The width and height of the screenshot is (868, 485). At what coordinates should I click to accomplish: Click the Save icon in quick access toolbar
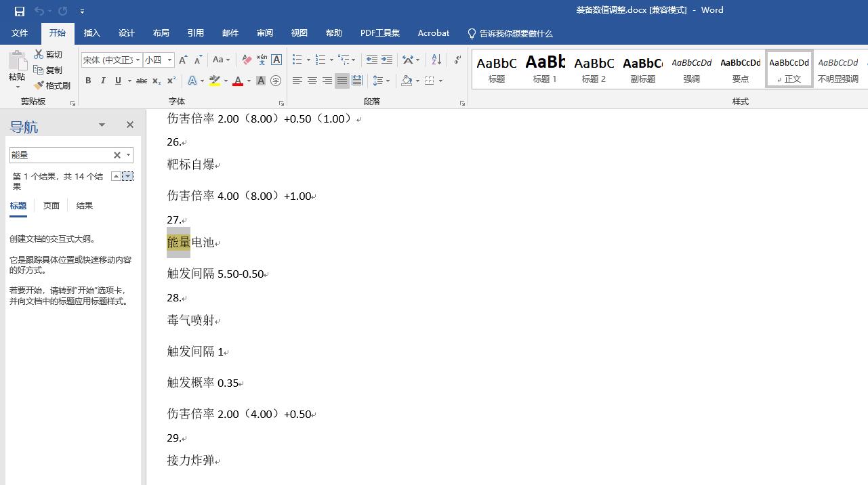coord(19,11)
